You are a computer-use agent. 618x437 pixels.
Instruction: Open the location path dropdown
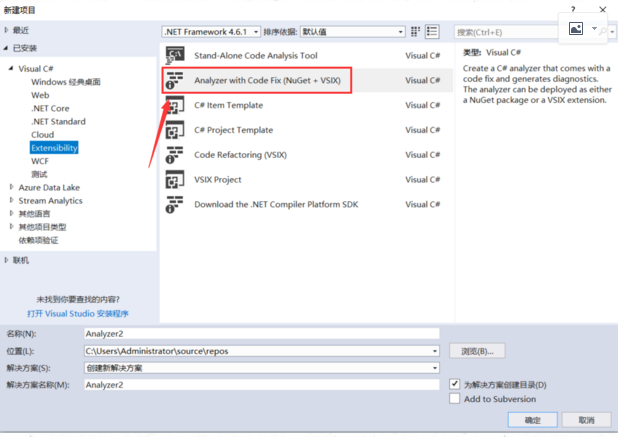435,351
